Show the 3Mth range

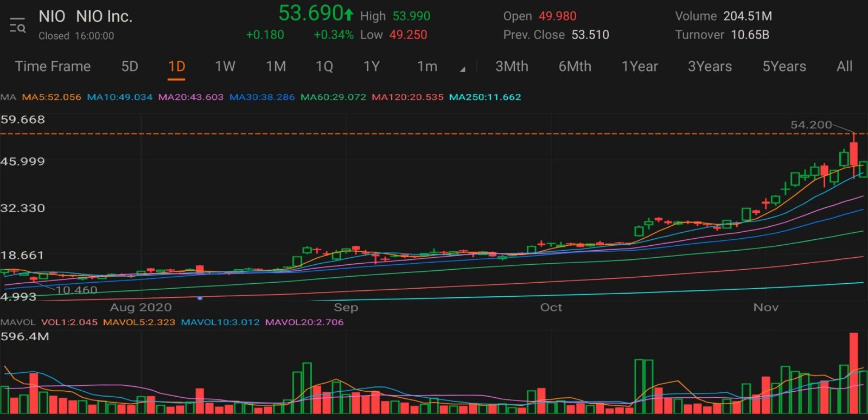512,66
